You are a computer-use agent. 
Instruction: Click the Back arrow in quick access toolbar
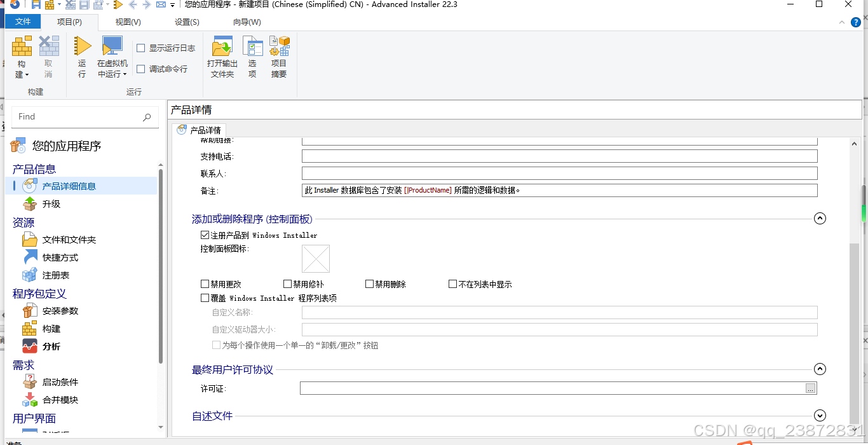point(132,4)
